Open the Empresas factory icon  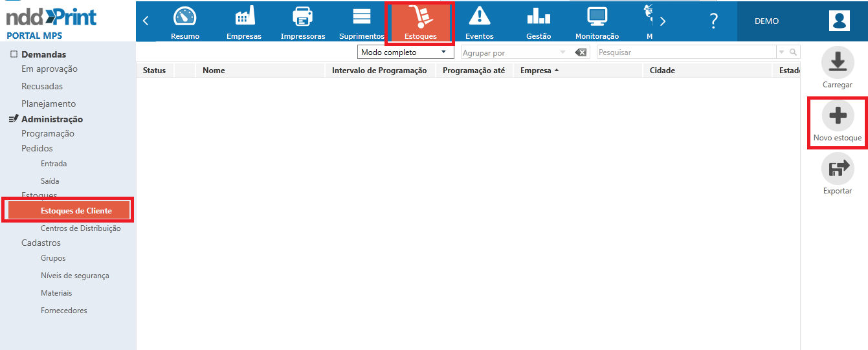pos(244,17)
